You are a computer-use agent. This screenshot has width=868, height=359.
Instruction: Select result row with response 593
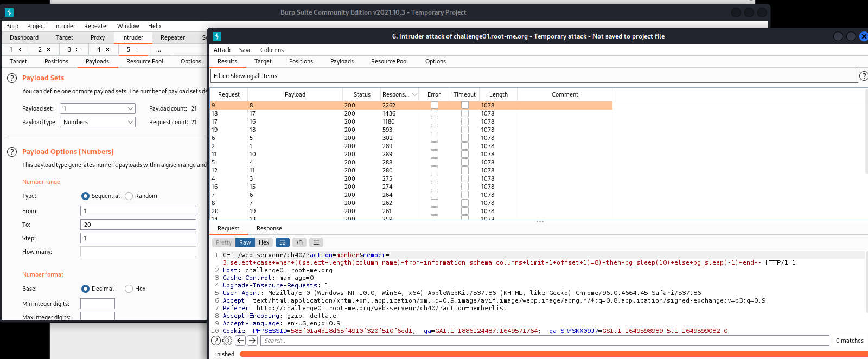(x=411, y=130)
